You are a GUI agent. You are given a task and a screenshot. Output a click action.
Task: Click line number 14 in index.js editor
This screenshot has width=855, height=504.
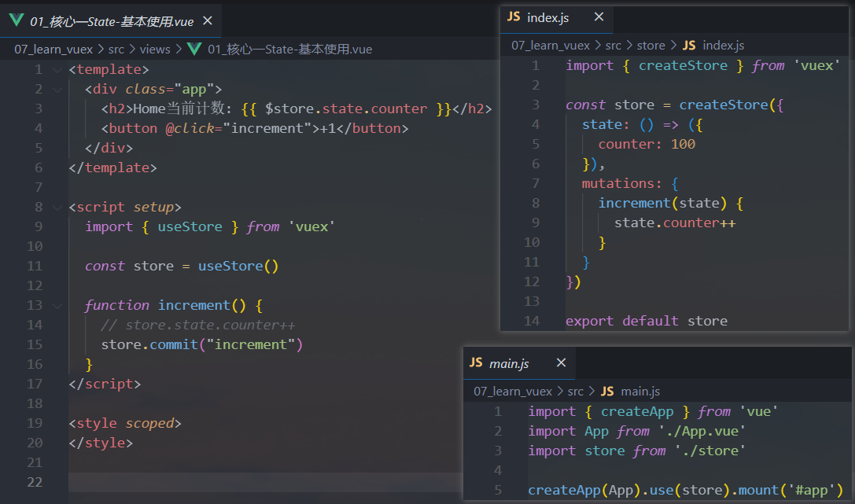[x=532, y=321]
